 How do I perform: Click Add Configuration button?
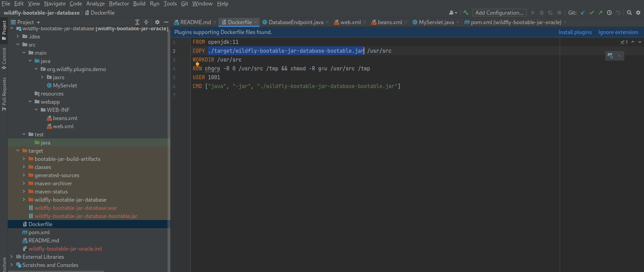[x=499, y=13]
